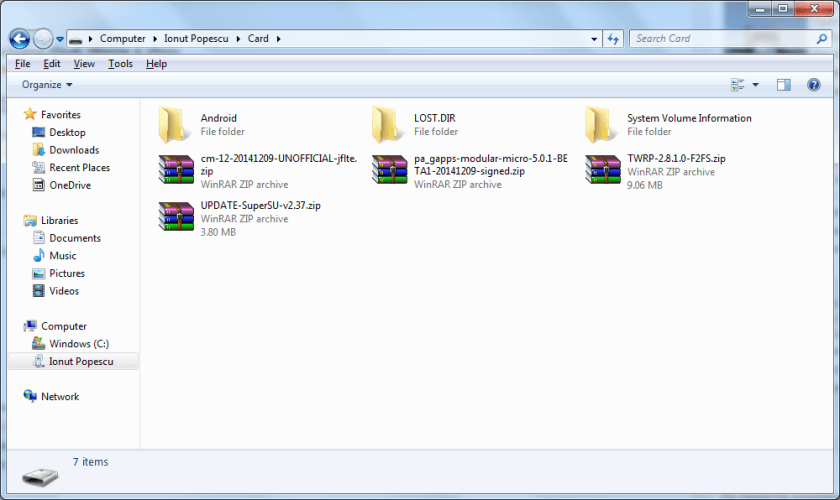Screen dimensions: 840x500
Task: Select Videos library
Action: pyautogui.click(x=64, y=292)
